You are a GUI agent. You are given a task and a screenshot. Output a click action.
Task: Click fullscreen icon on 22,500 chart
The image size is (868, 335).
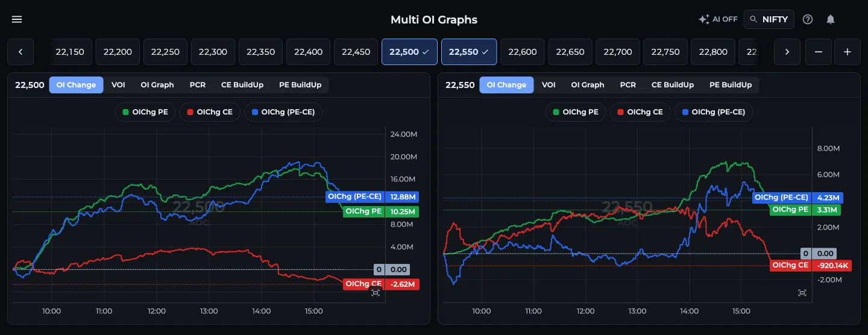(376, 292)
